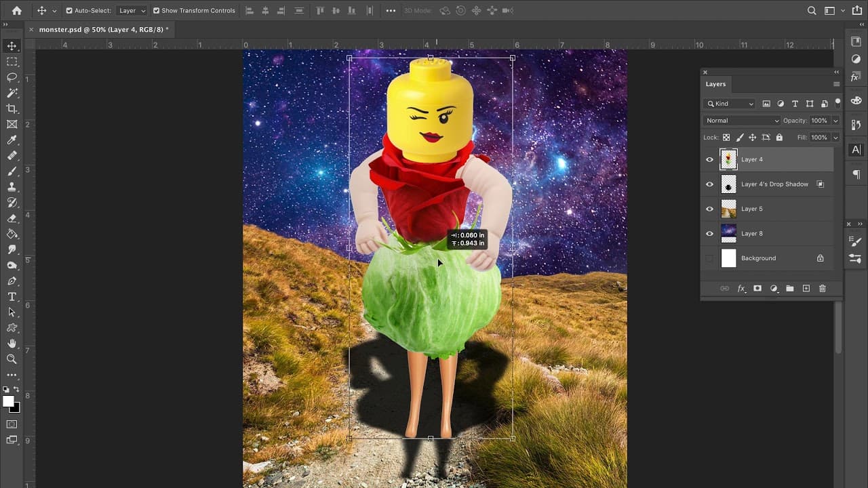Select the Horizontal Type tool
This screenshot has height=488, width=868.
point(12,297)
